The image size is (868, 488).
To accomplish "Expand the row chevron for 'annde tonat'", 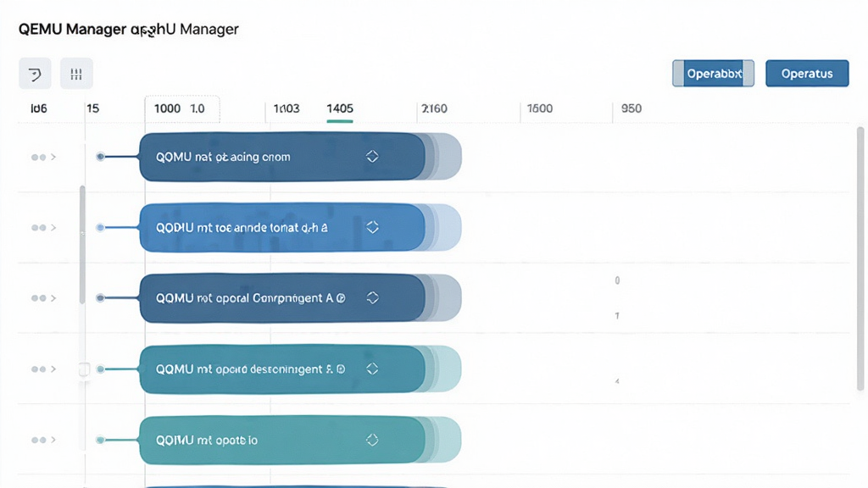I will click(x=53, y=227).
